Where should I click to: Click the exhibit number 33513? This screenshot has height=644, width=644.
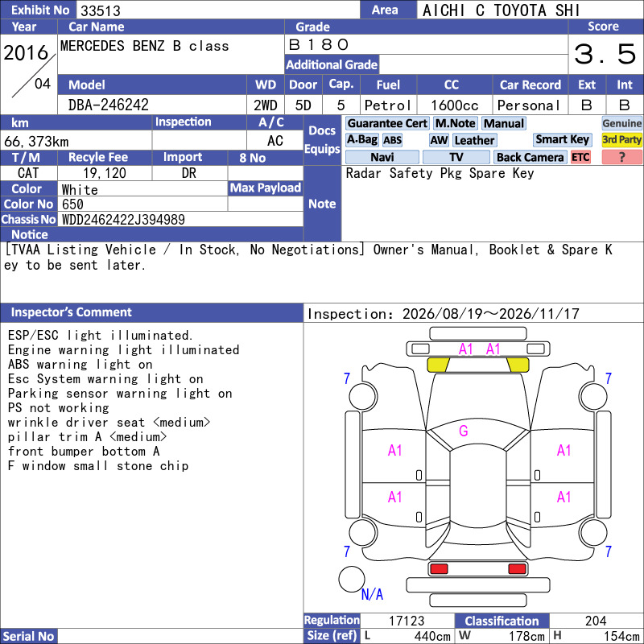coord(101,10)
